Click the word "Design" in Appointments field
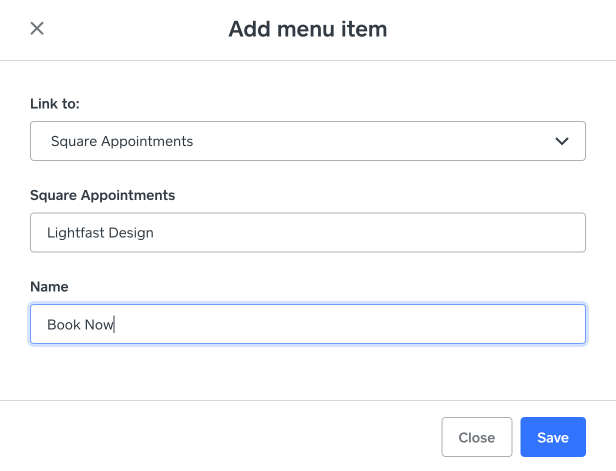This screenshot has height=471, width=616. pyautogui.click(x=129, y=233)
